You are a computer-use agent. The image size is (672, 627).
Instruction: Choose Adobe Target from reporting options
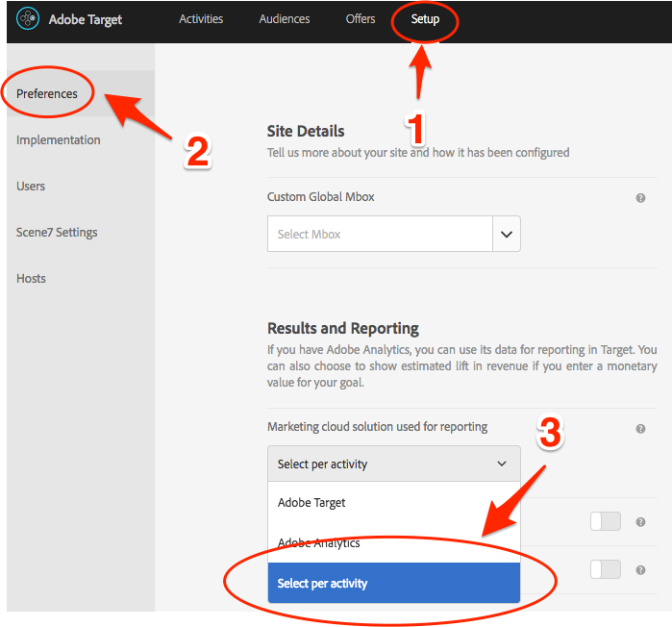pyautogui.click(x=394, y=502)
